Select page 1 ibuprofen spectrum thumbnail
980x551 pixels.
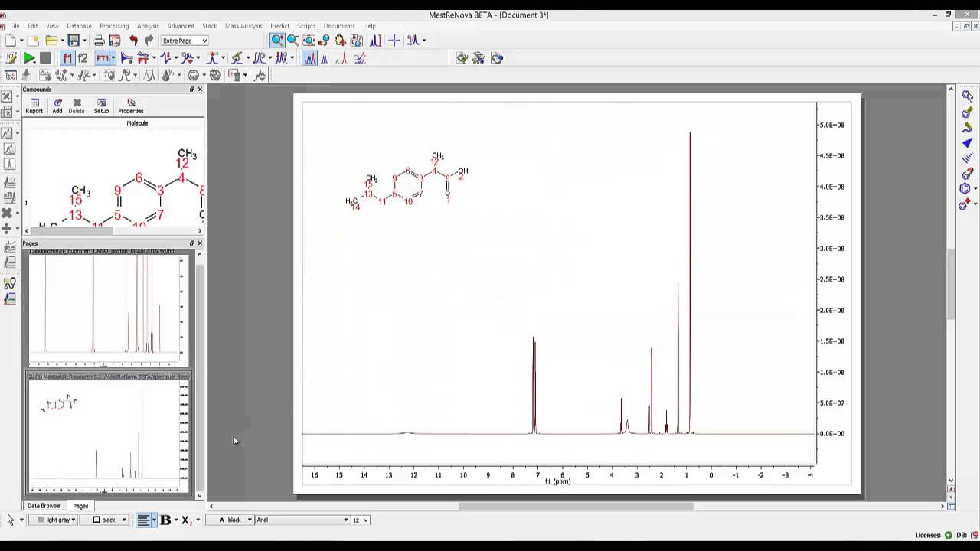tap(108, 309)
